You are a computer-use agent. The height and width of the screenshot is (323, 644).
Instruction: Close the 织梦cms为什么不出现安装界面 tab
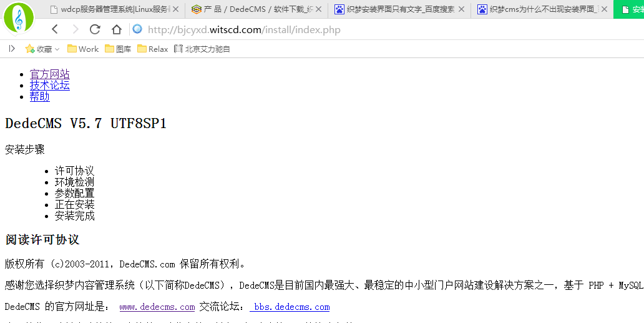[604, 9]
